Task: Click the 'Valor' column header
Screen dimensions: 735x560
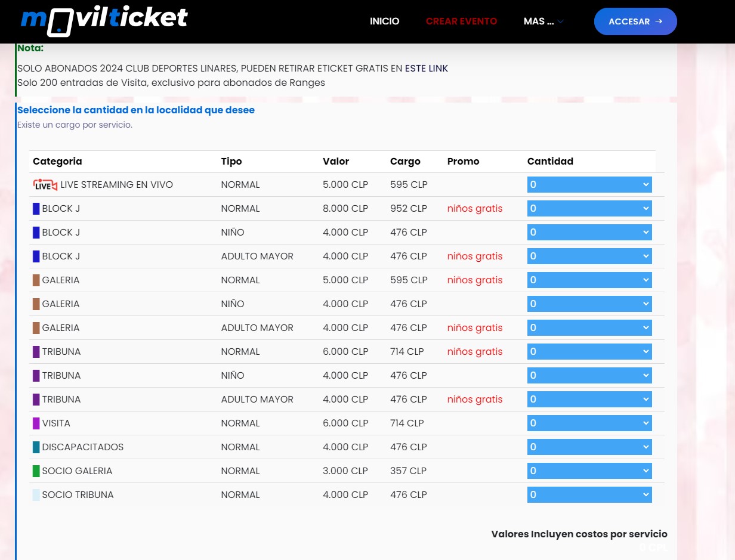Action: (x=336, y=162)
